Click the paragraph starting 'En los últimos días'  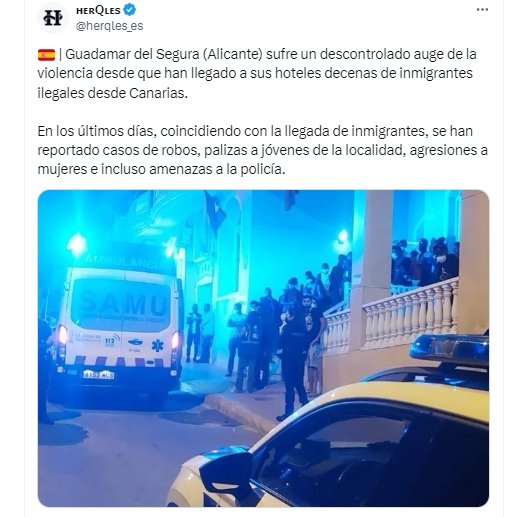point(262,150)
